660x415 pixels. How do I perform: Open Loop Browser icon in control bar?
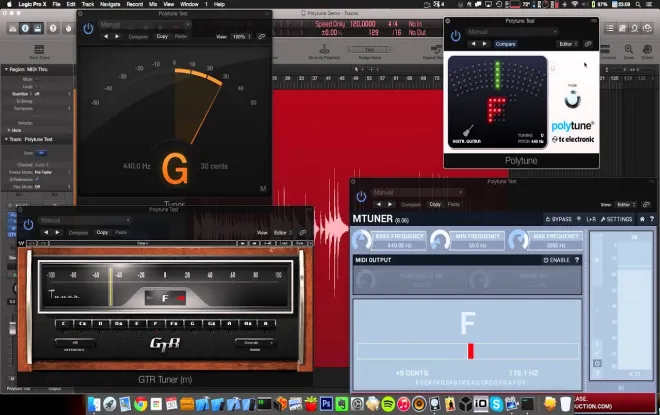click(x=635, y=29)
